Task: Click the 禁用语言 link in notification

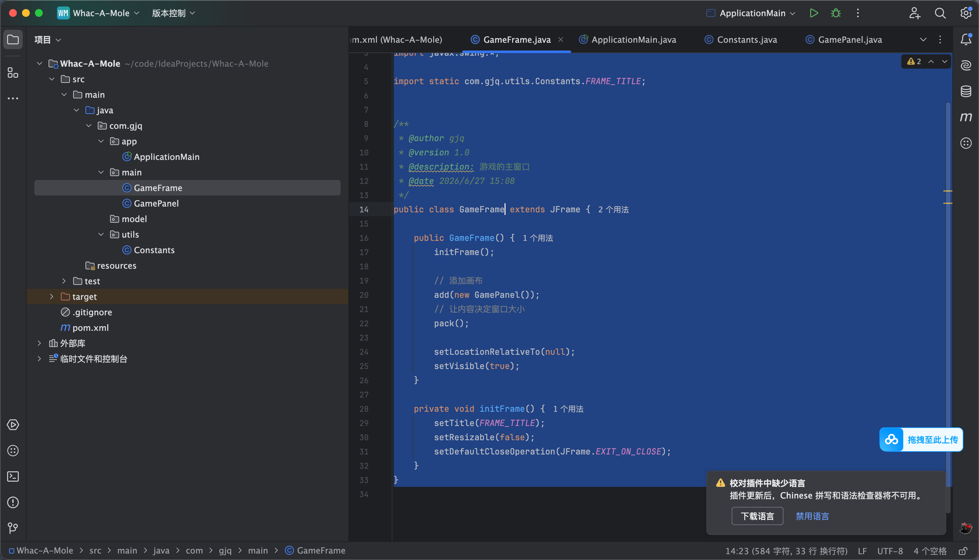Action: coord(813,516)
